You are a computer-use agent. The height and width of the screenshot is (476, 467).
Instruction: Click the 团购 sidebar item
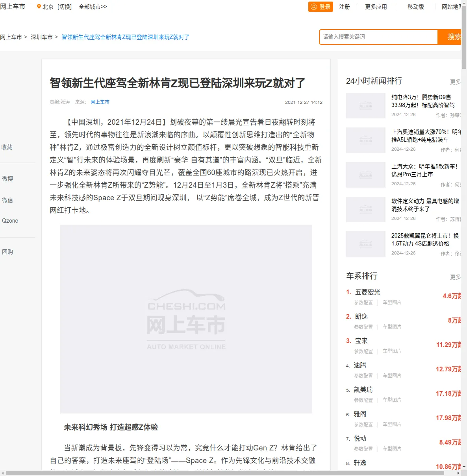(7, 252)
